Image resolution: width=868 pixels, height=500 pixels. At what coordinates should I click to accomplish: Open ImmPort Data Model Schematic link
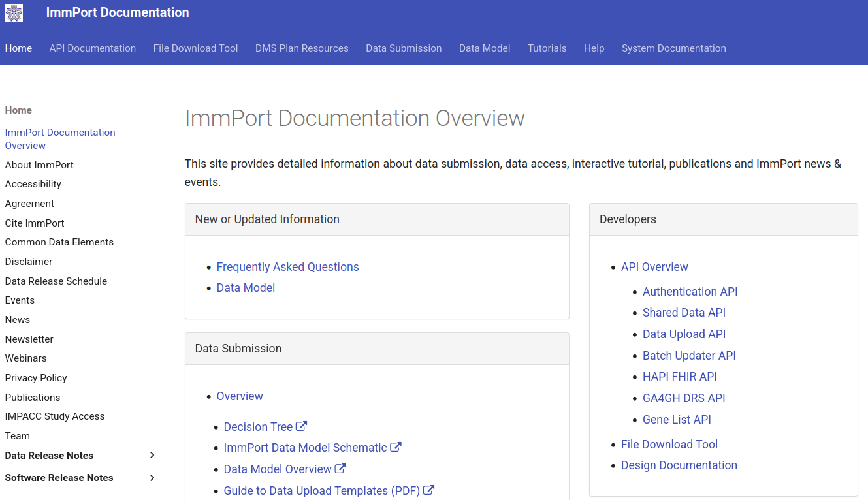[x=306, y=448]
